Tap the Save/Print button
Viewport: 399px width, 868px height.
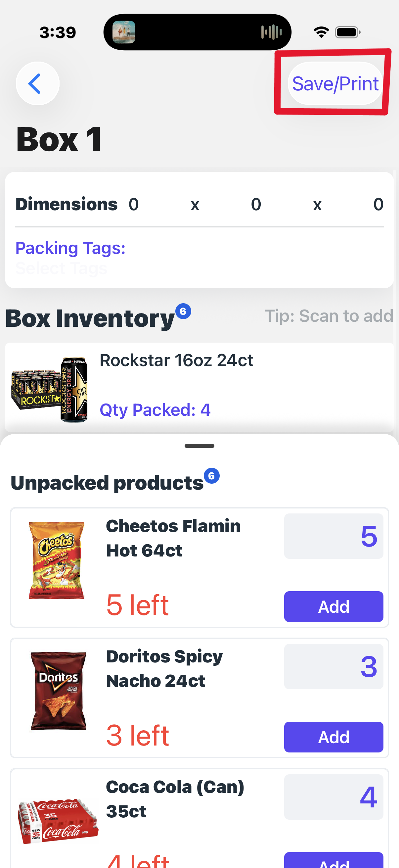335,83
